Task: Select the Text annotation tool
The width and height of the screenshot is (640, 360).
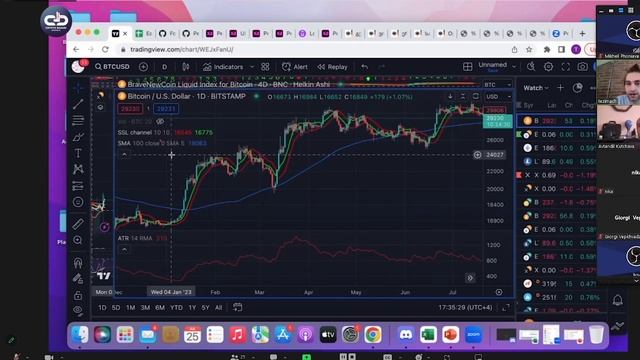Action: click(78, 153)
